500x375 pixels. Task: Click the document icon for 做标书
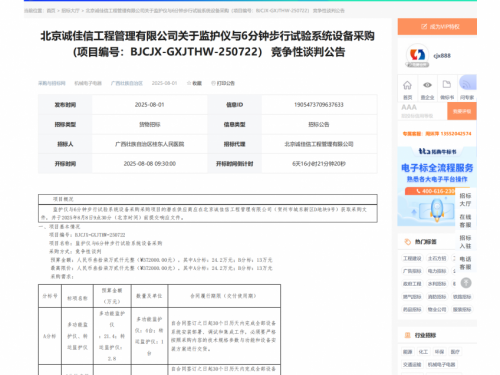click(447, 85)
